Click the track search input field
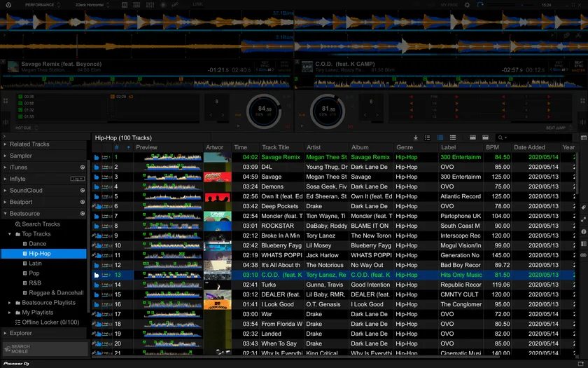This screenshot has height=368, width=588. pos(535,138)
